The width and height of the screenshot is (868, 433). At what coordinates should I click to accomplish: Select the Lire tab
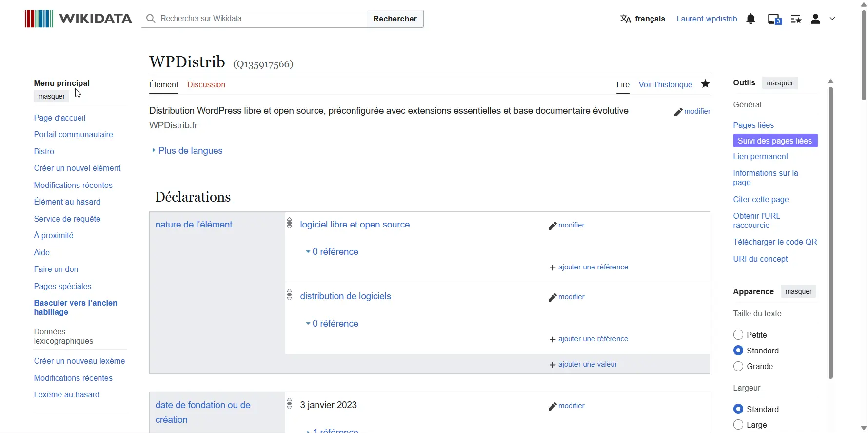coord(623,84)
